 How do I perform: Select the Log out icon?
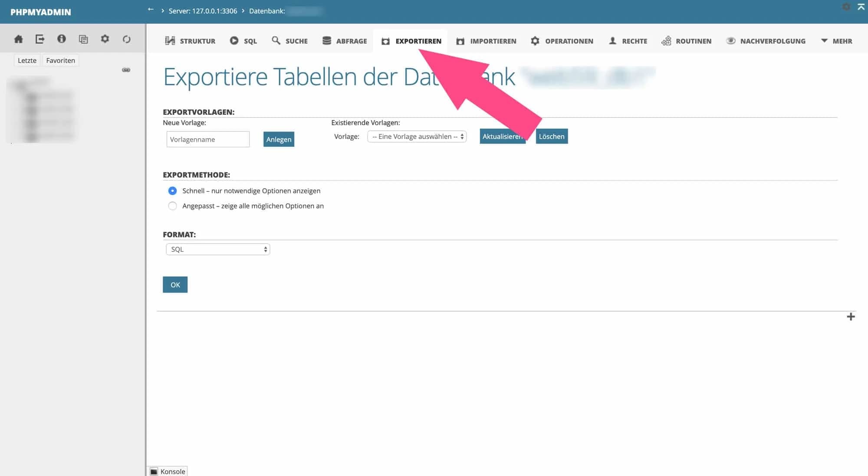click(x=40, y=39)
